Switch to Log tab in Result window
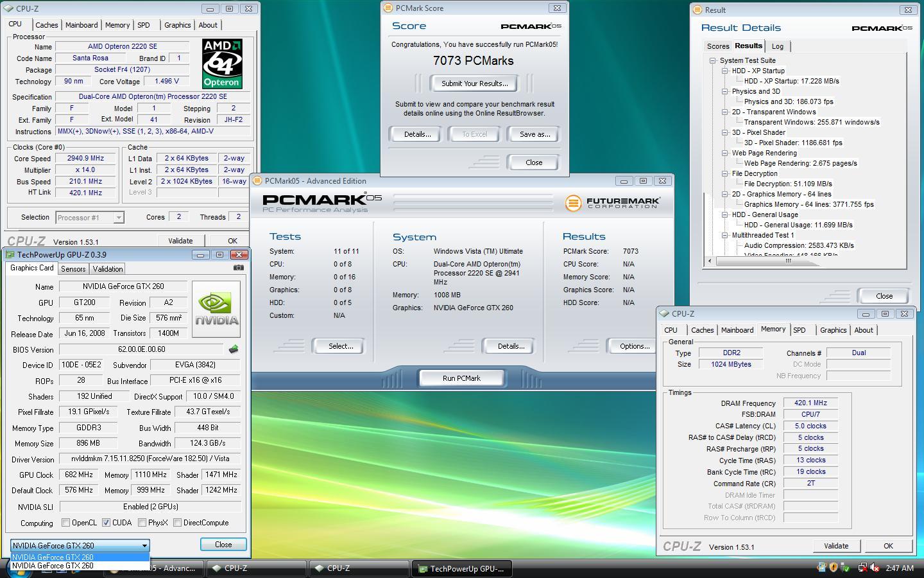The image size is (924, 578). (778, 46)
